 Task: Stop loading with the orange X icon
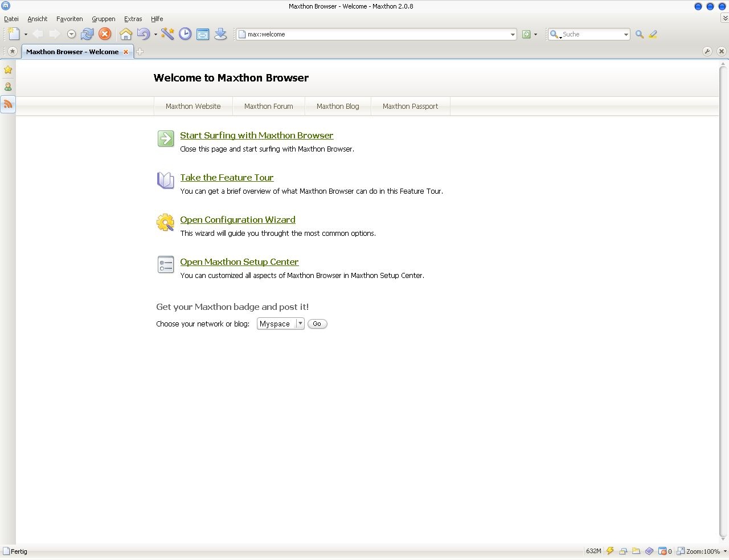coord(105,34)
